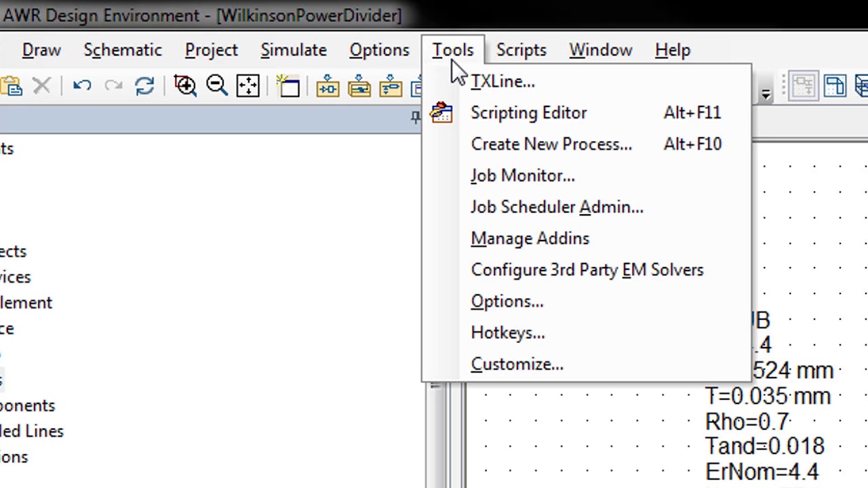
Task: Click the Delete (X) toolbar icon
Action: point(42,86)
